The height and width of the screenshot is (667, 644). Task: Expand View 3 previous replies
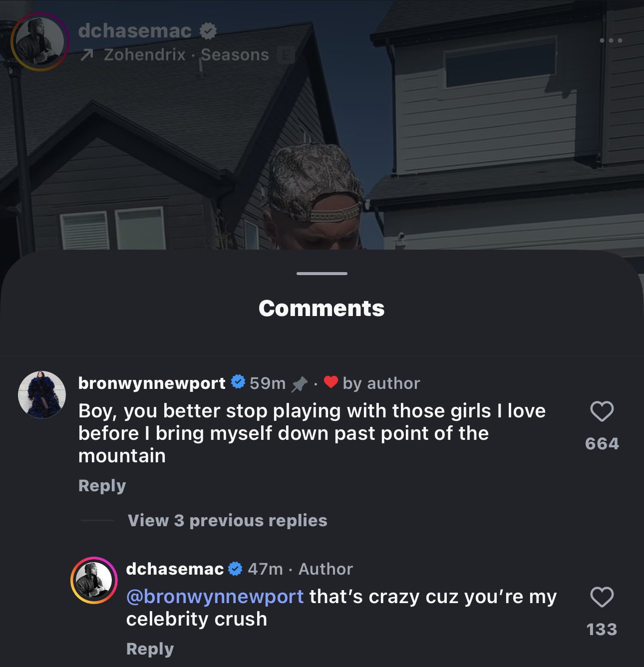tap(227, 520)
